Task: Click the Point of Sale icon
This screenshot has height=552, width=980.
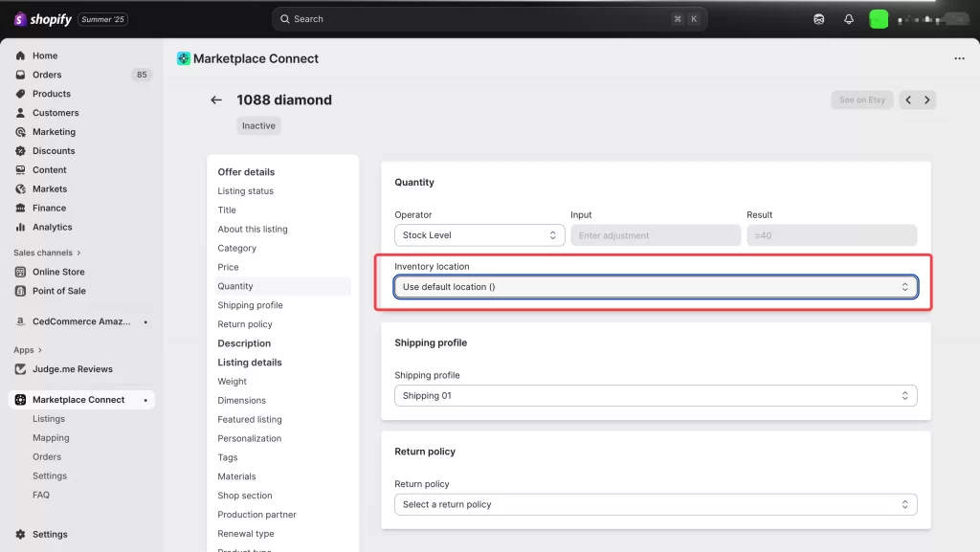Action: tap(21, 291)
